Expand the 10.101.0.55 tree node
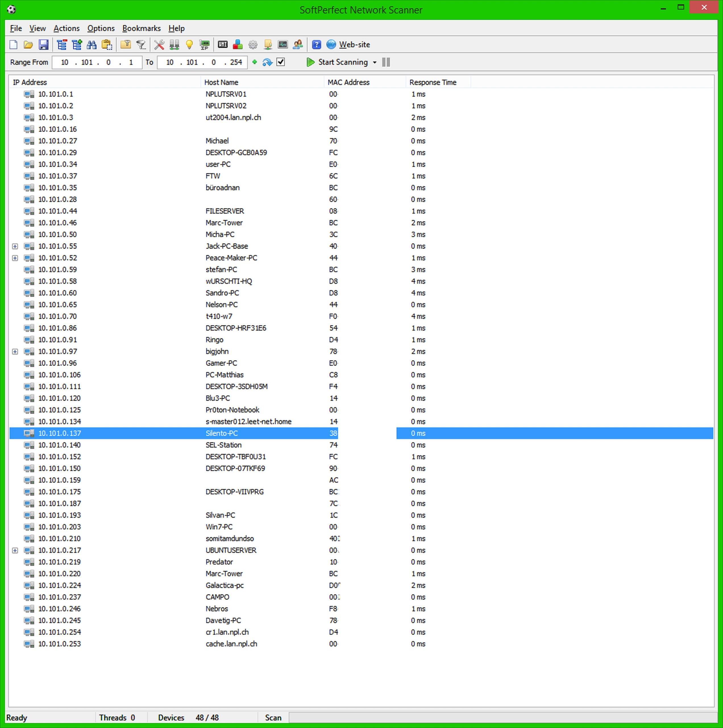 [15, 247]
